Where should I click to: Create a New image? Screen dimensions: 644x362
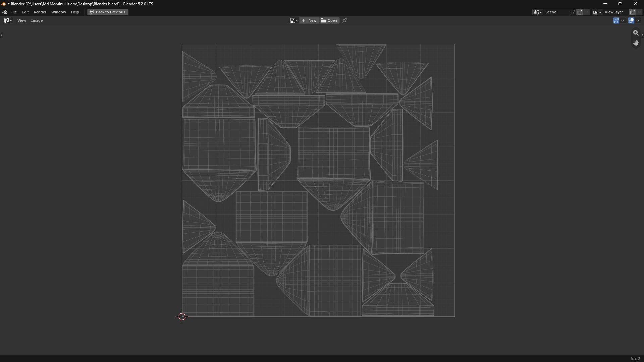pos(309,20)
